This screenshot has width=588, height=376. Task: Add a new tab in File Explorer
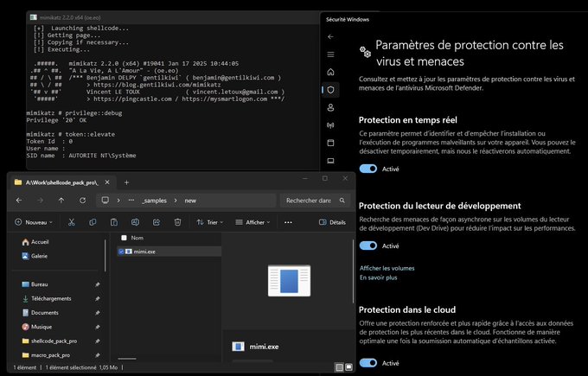click(126, 182)
